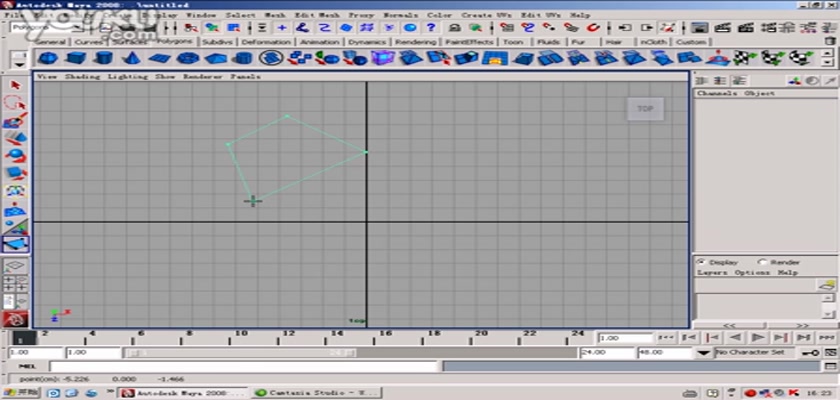Pick the Select tool arrow in toolbox
The height and width of the screenshot is (400, 840).
[x=15, y=85]
